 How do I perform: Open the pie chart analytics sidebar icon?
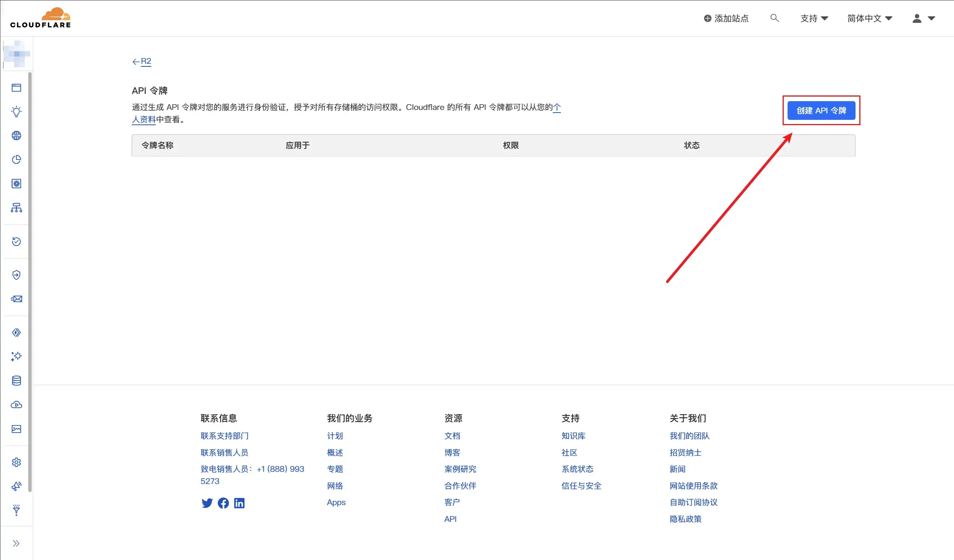[16, 160]
